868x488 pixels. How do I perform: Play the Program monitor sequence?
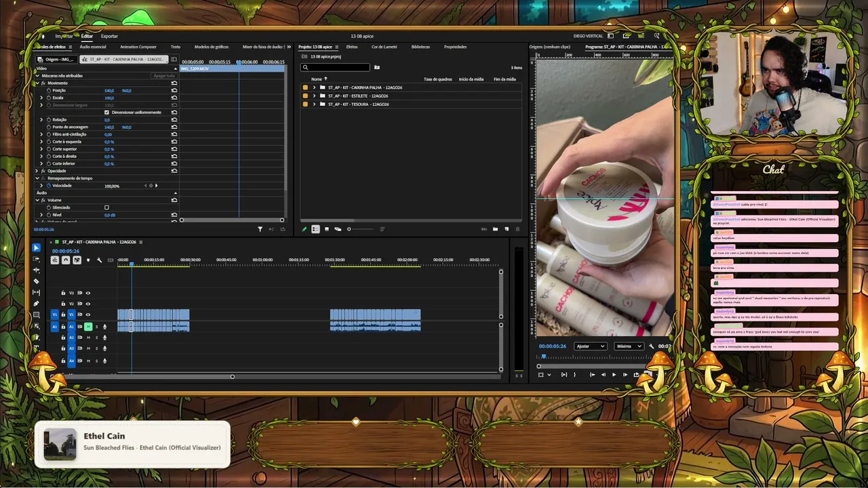614,374
